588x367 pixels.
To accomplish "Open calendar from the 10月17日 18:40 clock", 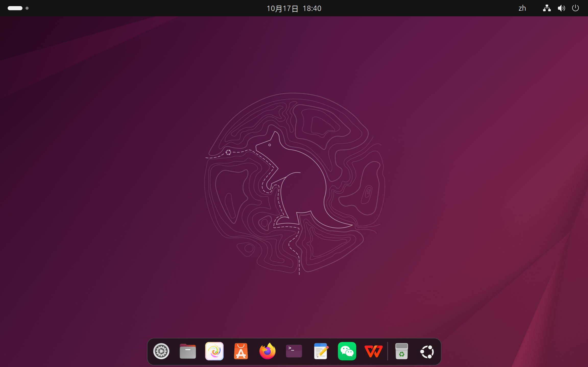I will (294, 8).
